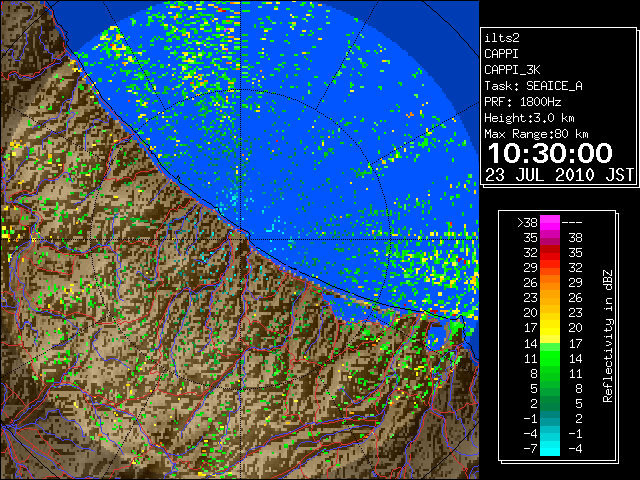Click the yellow 17 to 20 dBZ swatch

pos(550,328)
